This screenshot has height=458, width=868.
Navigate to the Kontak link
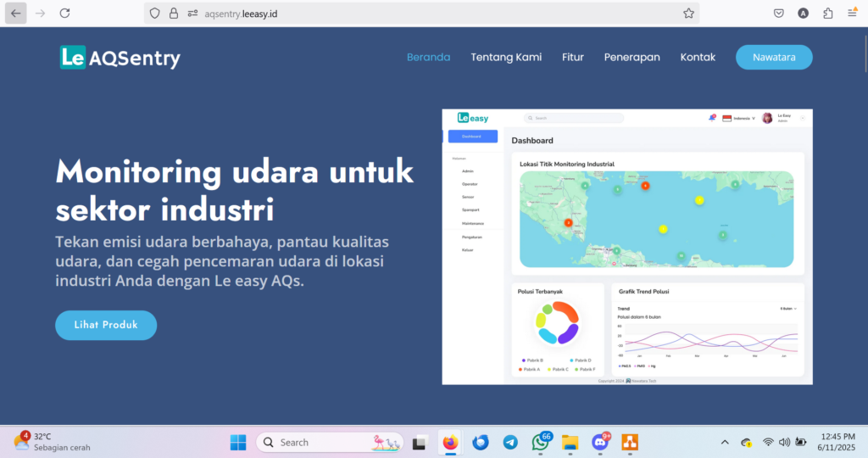(x=698, y=58)
